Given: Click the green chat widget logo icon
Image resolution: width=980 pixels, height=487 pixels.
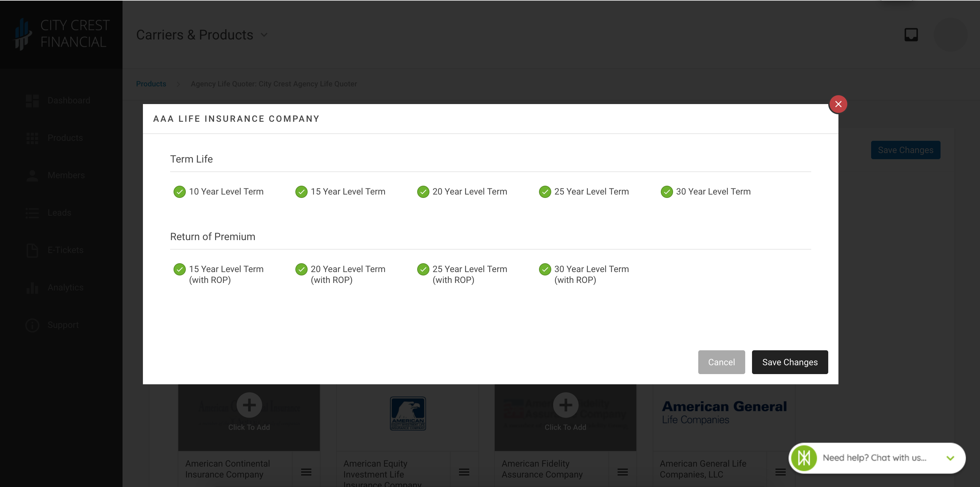Looking at the screenshot, I should pyautogui.click(x=803, y=458).
